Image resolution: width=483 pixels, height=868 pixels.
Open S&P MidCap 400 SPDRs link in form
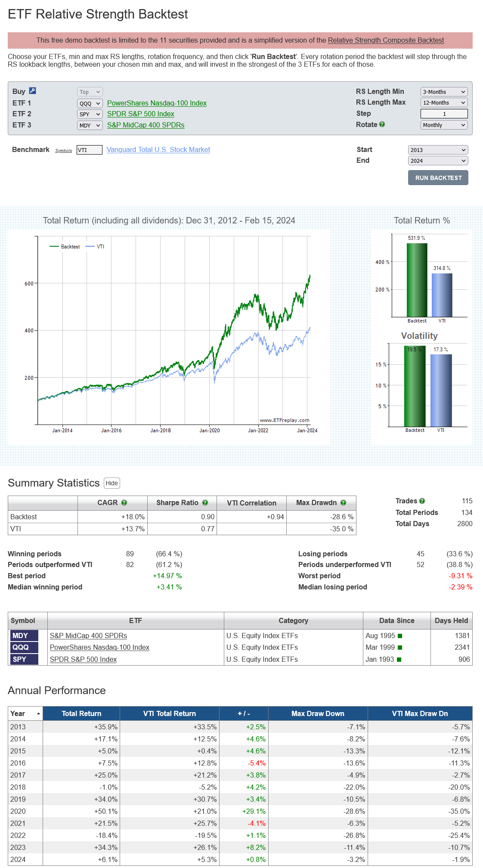(146, 125)
